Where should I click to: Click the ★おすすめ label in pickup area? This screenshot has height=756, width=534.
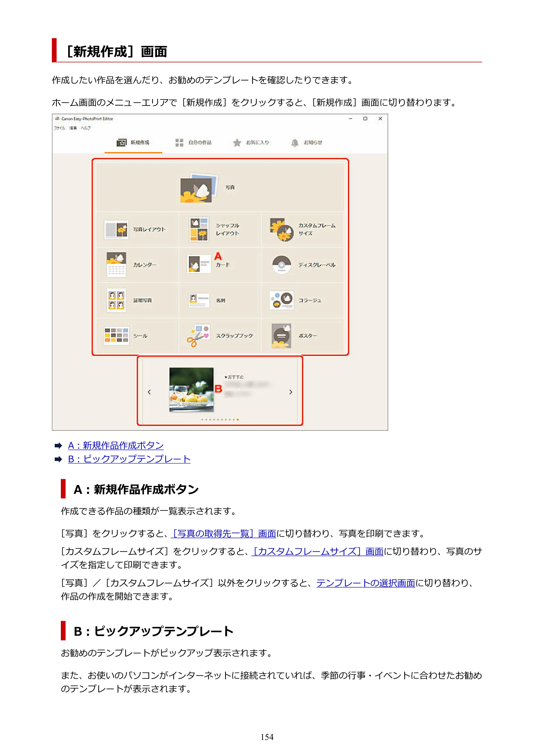click(234, 377)
